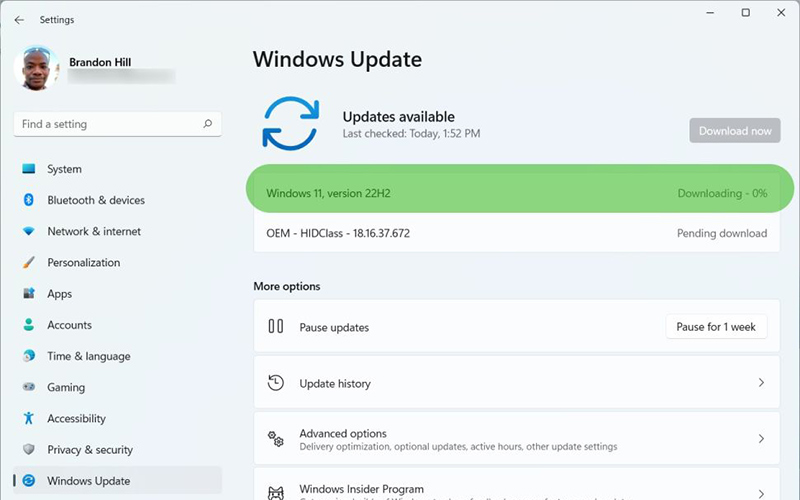
Task: Click the Update history clock icon
Action: pyautogui.click(x=276, y=382)
